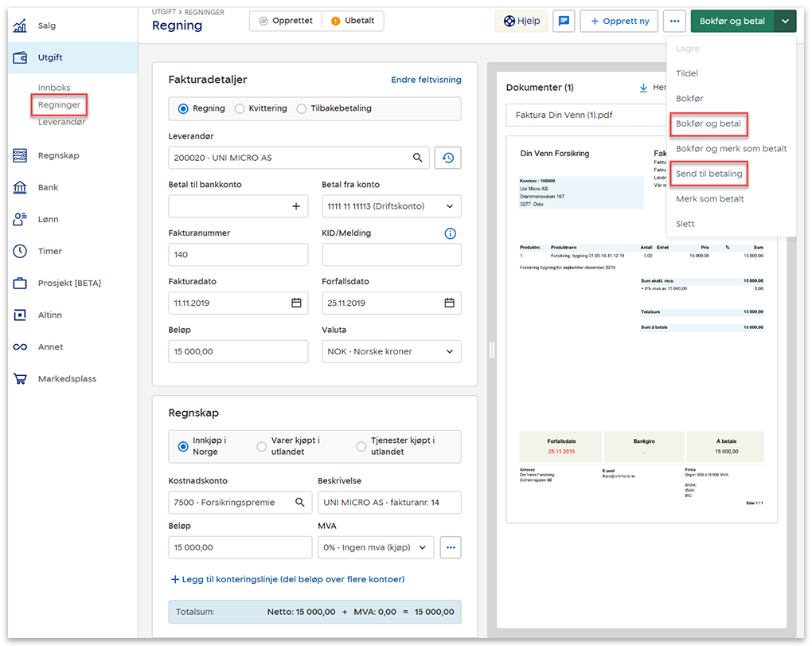The image size is (812, 646).
Task: Open supplier history clock icon
Action: (x=447, y=158)
